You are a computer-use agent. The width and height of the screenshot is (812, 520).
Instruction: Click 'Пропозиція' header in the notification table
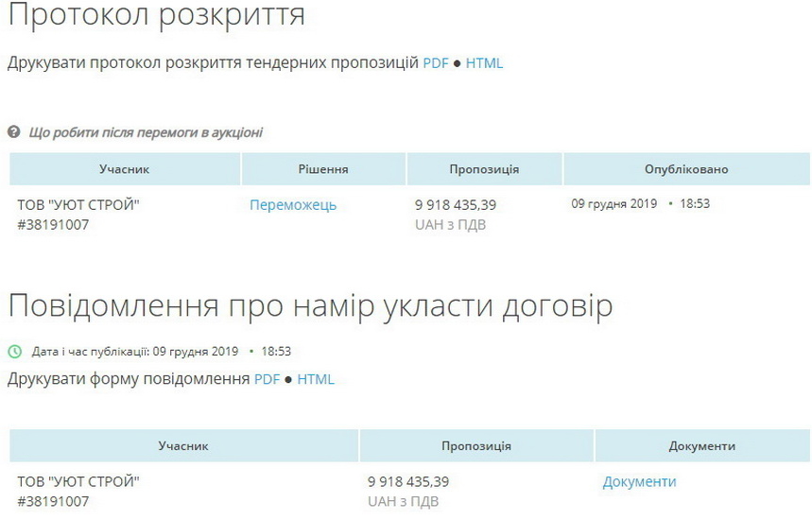pyautogui.click(x=476, y=445)
